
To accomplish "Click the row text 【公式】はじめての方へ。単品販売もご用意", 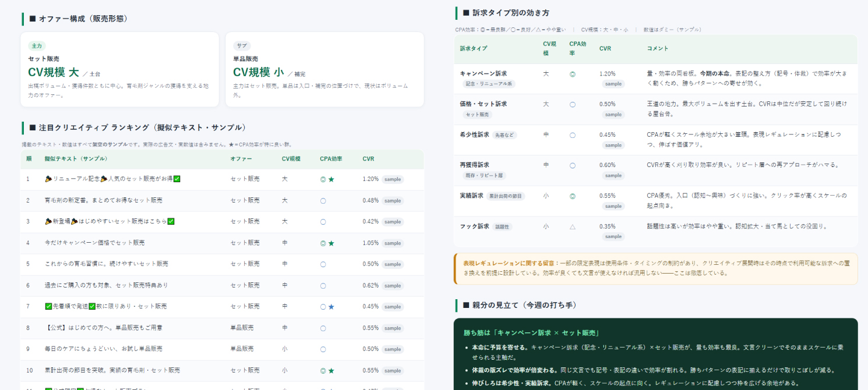I will tap(104, 328).
